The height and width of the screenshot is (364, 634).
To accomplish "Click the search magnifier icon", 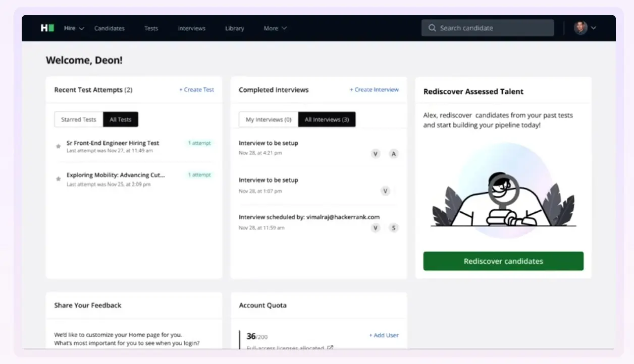I will coord(432,28).
